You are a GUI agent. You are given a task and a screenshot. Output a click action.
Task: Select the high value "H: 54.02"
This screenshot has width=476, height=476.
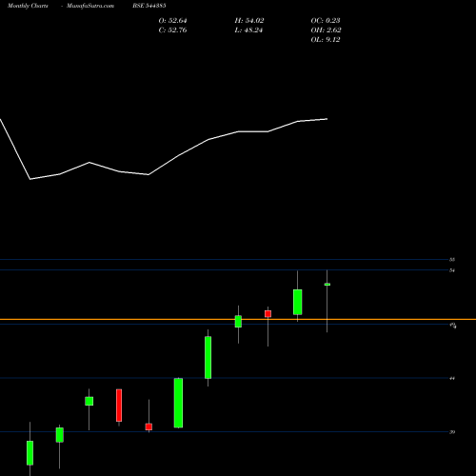(x=249, y=21)
